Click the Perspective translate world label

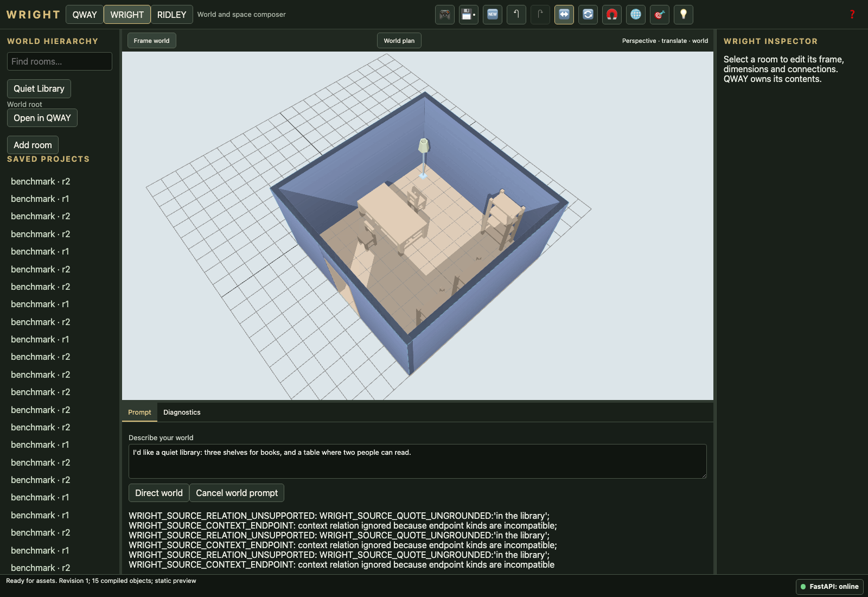665,41
